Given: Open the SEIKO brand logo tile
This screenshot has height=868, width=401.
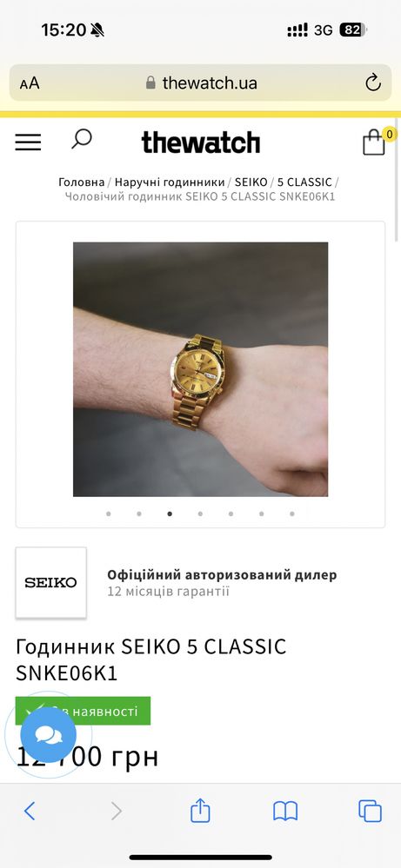Looking at the screenshot, I should tap(51, 582).
